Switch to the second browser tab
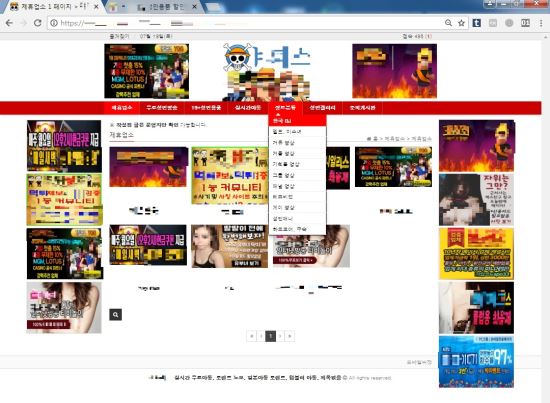Screen dimensions: 550x403 pos(117,7)
